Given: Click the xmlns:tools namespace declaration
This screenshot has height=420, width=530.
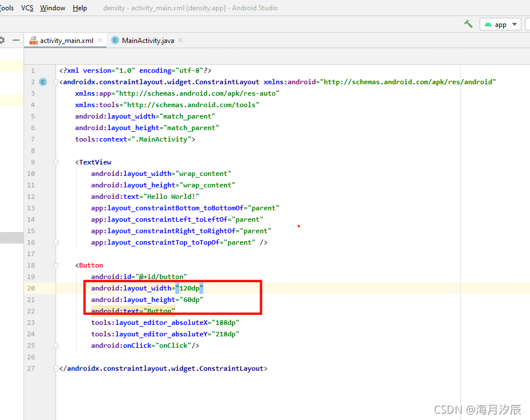Looking at the screenshot, I should click(x=167, y=105).
